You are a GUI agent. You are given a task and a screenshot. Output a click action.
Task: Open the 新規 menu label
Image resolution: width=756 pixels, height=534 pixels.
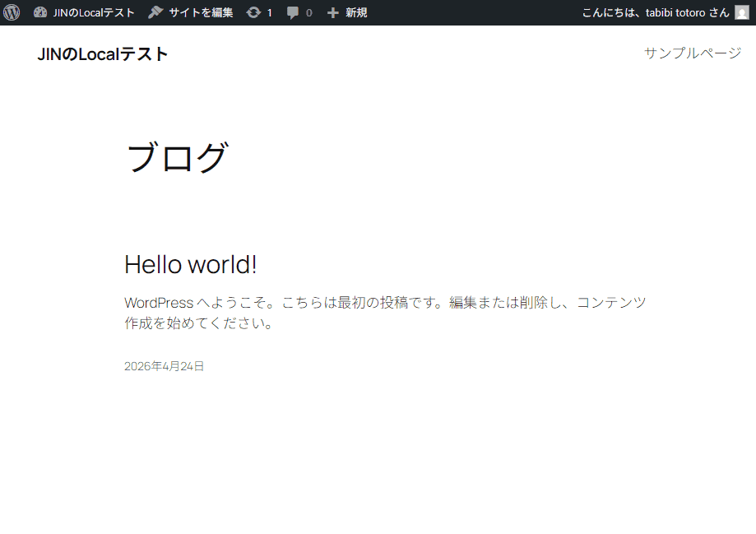pos(356,12)
